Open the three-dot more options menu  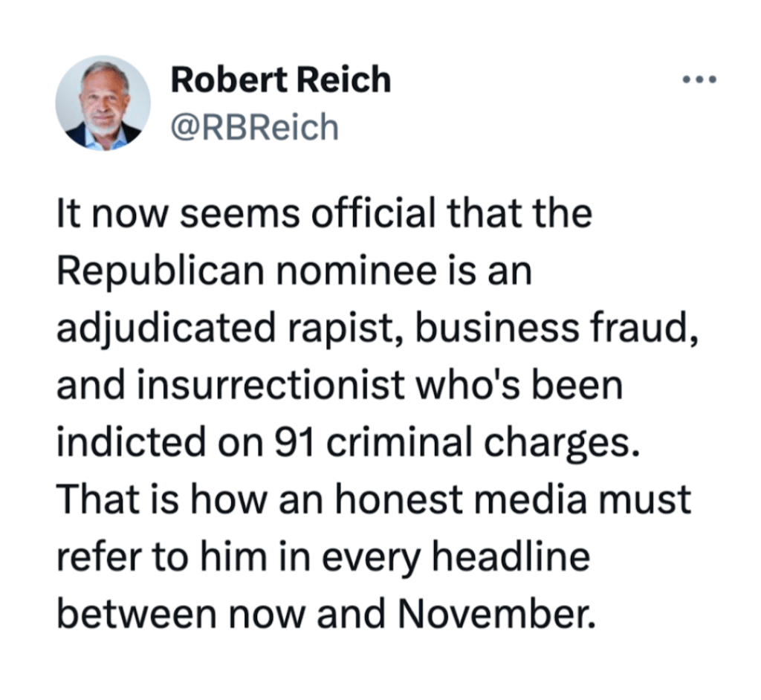(x=699, y=79)
